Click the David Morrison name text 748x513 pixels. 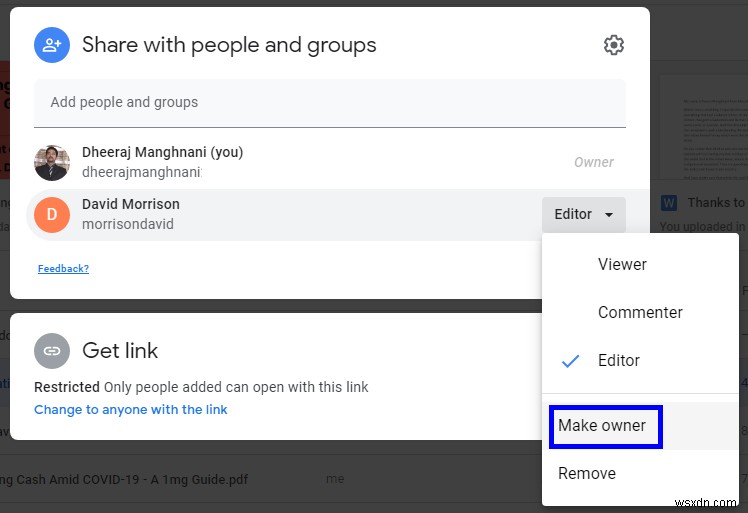[131, 204]
